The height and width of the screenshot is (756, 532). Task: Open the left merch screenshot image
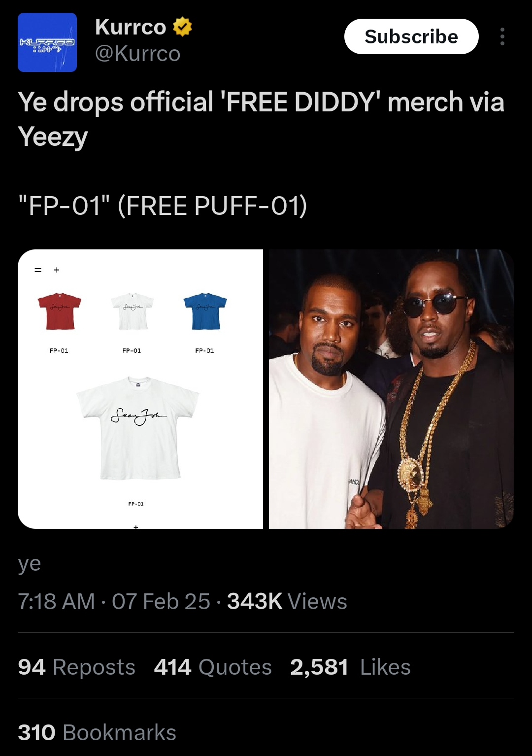[140, 389]
